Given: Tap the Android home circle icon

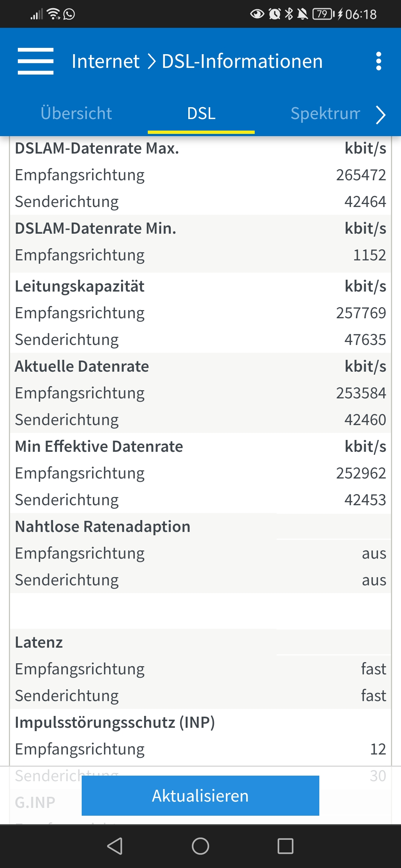Looking at the screenshot, I should click(200, 846).
